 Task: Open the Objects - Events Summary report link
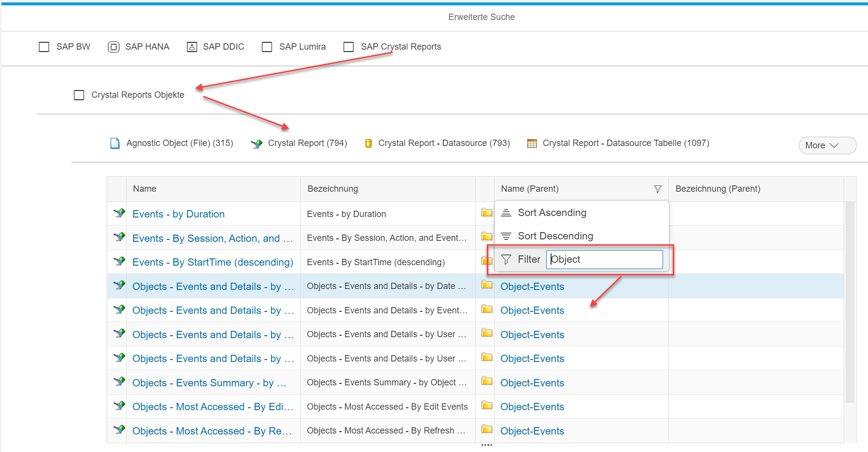[x=209, y=383]
